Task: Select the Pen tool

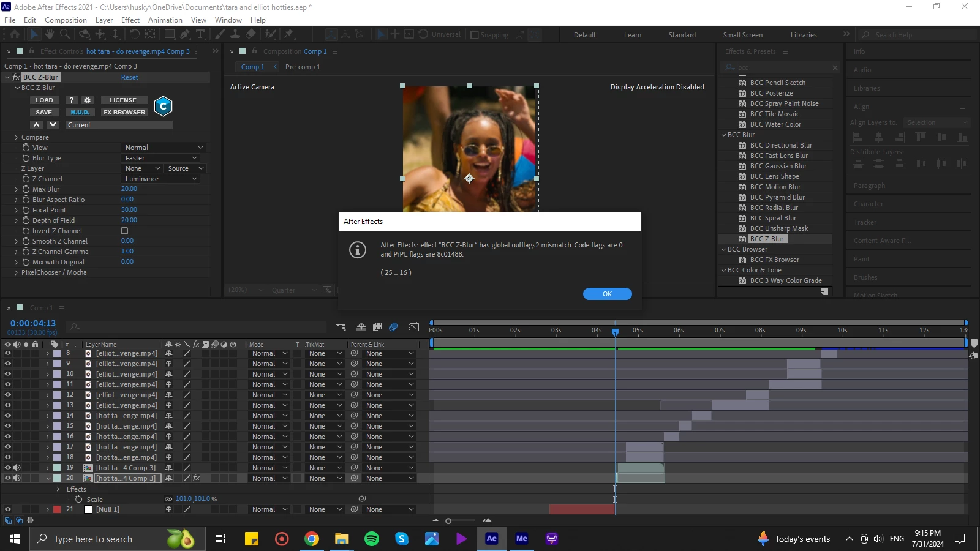Action: 185,34
